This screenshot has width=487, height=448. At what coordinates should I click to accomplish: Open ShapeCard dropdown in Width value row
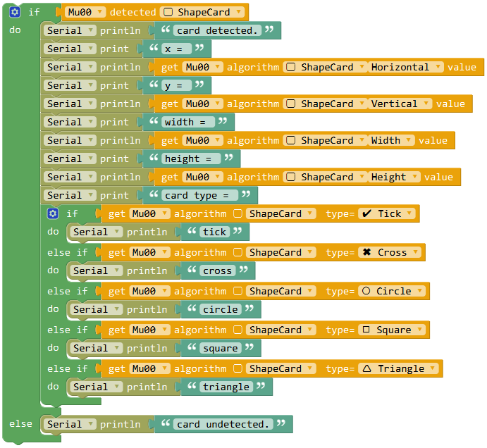coord(325,140)
